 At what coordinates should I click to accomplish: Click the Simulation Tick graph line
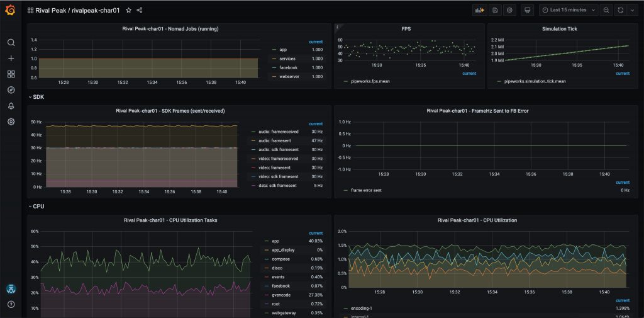tap(567, 53)
